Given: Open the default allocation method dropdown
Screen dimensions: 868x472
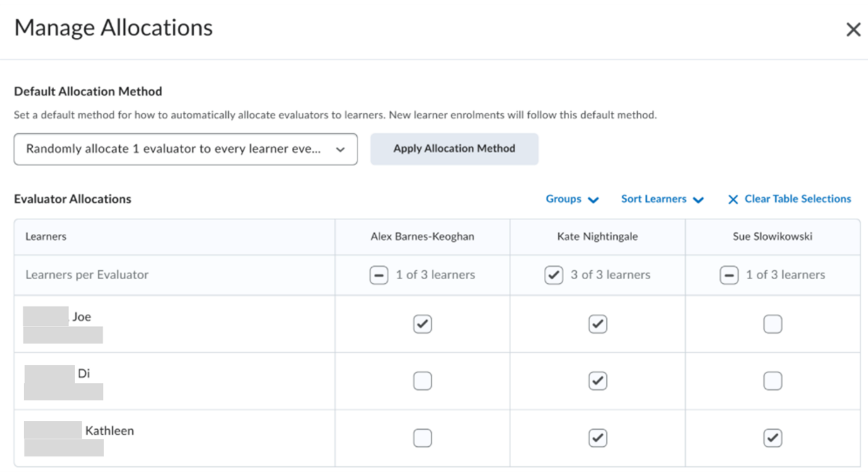Looking at the screenshot, I should tap(185, 149).
